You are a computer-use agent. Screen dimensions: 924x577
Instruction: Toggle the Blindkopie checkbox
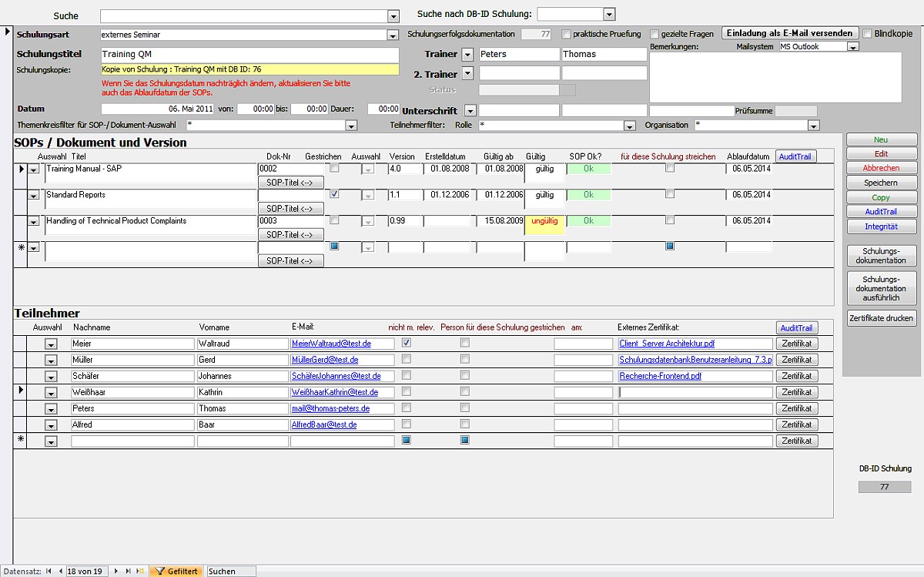click(x=868, y=34)
